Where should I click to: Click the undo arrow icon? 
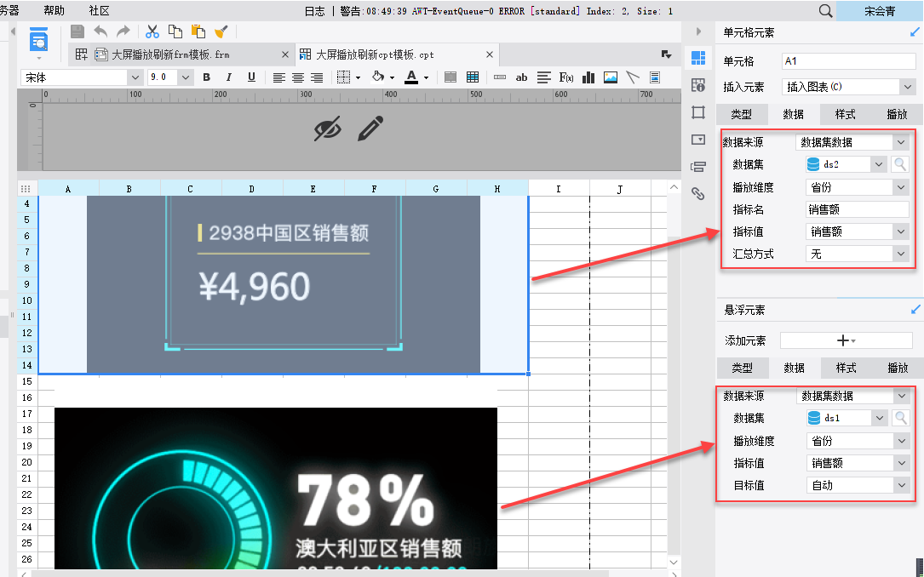100,31
